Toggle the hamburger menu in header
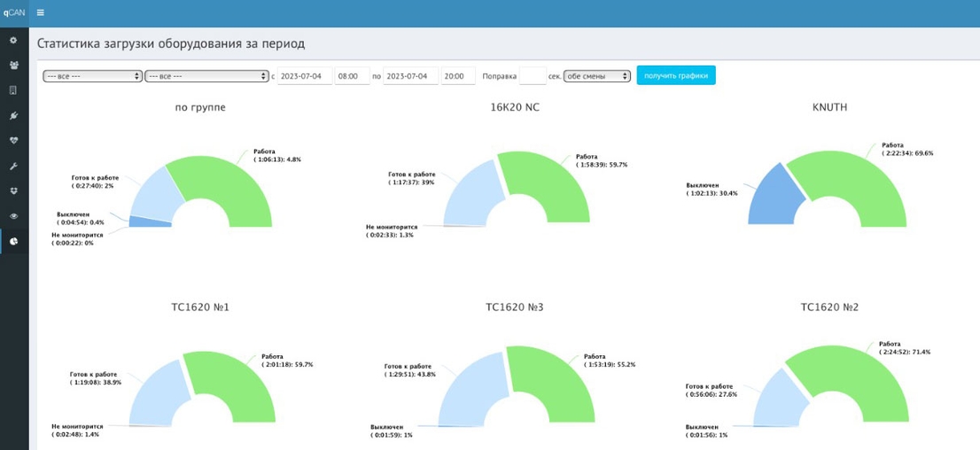Screen dimensions: 980x450 [41, 12]
